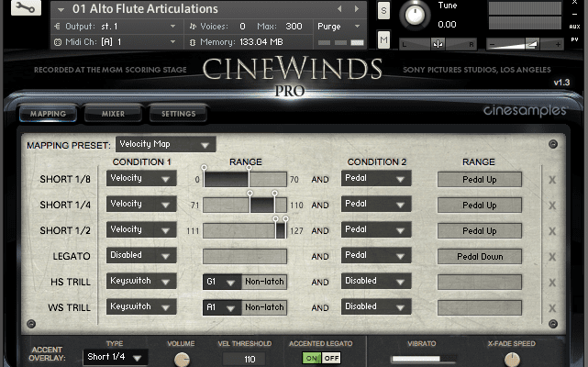Click the Pedal Down range button
This screenshot has width=588, height=367.
click(479, 256)
